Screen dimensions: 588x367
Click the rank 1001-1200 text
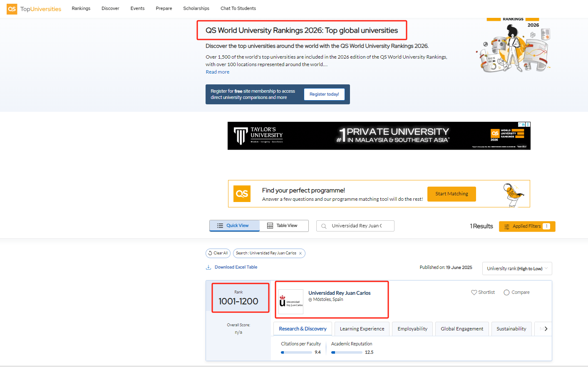click(238, 301)
